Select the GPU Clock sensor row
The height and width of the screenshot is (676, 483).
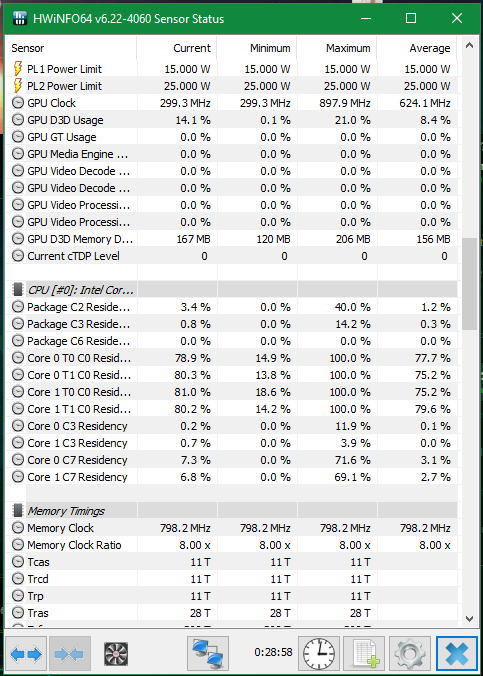click(231, 103)
